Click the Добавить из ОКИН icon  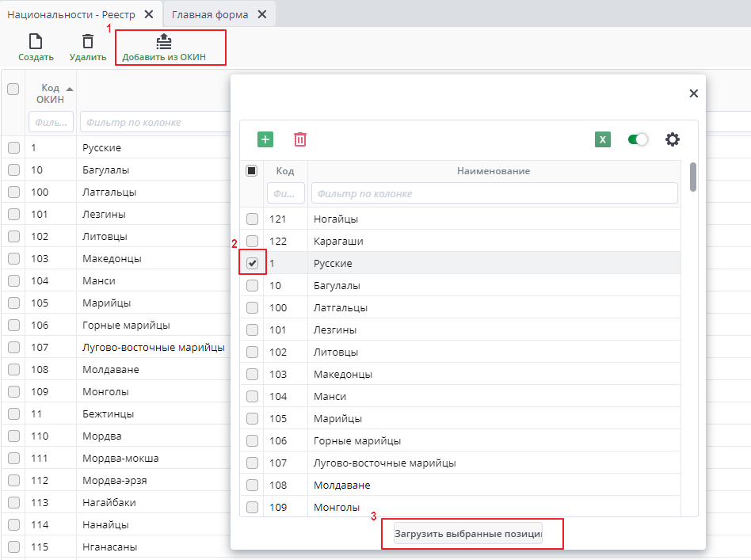[x=164, y=42]
